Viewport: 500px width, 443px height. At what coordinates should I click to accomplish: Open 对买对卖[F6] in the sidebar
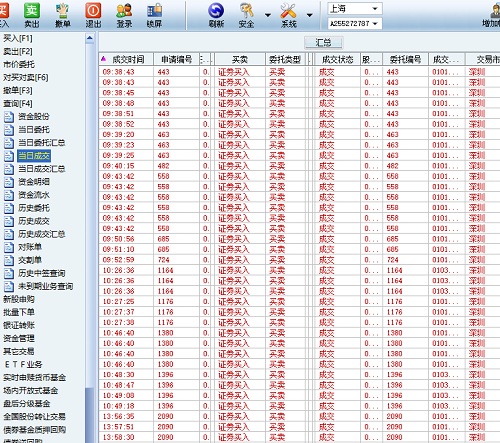pyautogui.click(x=26, y=77)
